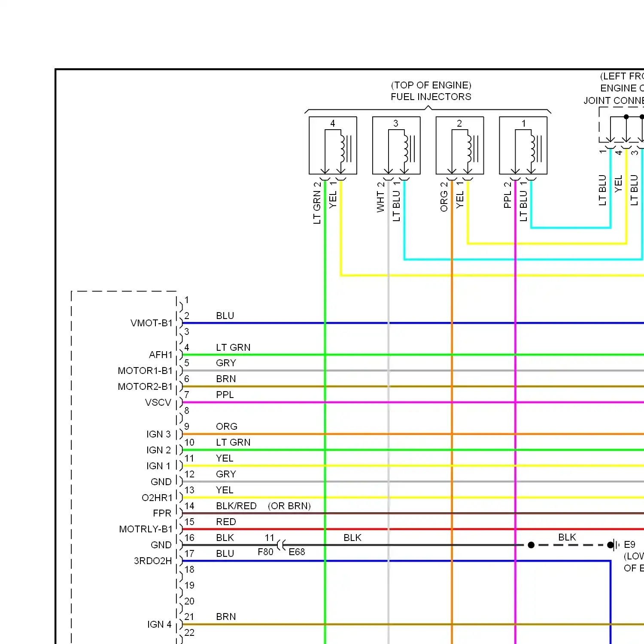Click the vertical WHT 2 label under injector 3
Screen dimensions: 644x644
pyautogui.click(x=380, y=197)
